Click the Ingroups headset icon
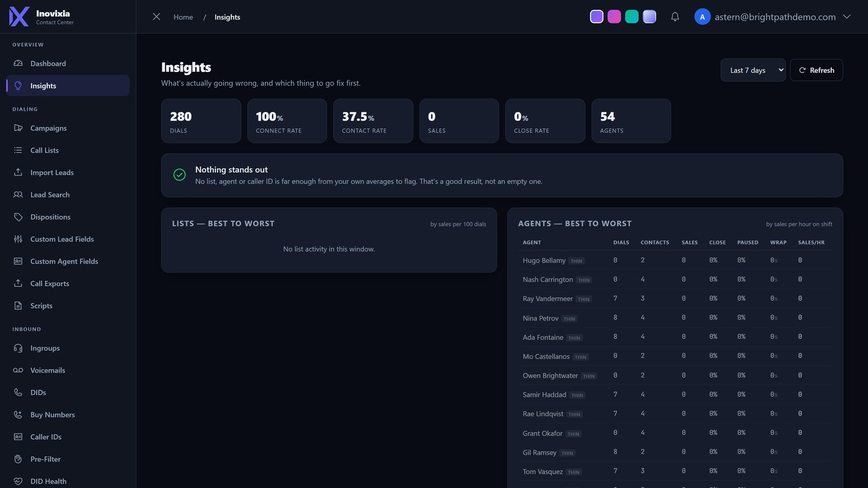Screen dimensions: 868x488 coord(18,348)
